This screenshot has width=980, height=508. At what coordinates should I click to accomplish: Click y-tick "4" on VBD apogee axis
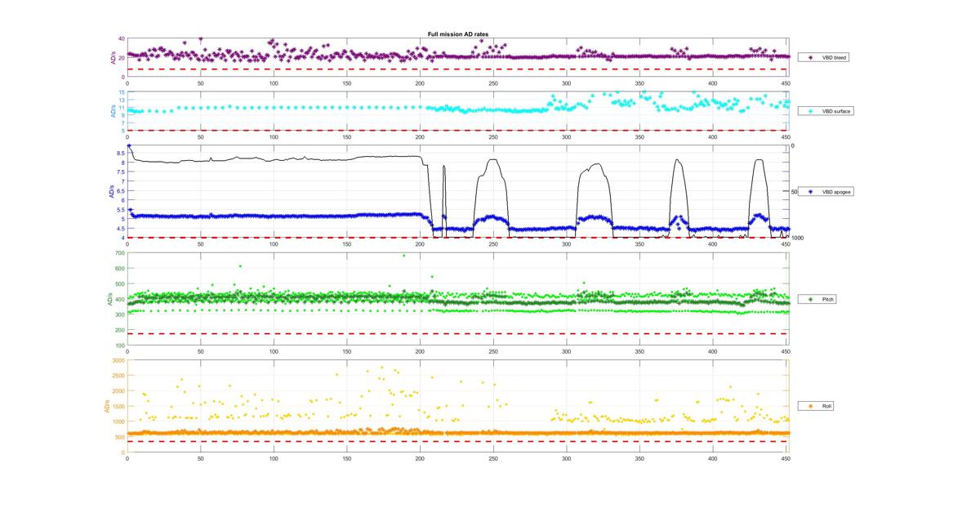(122, 238)
